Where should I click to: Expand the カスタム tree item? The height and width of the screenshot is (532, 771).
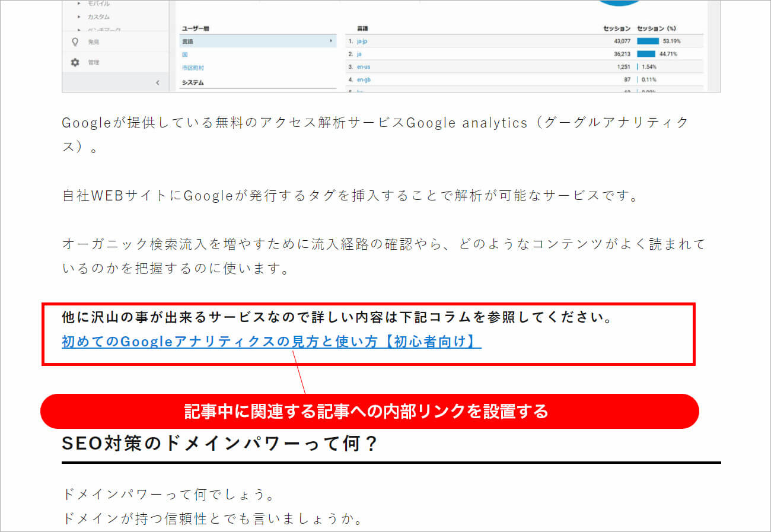78,17
